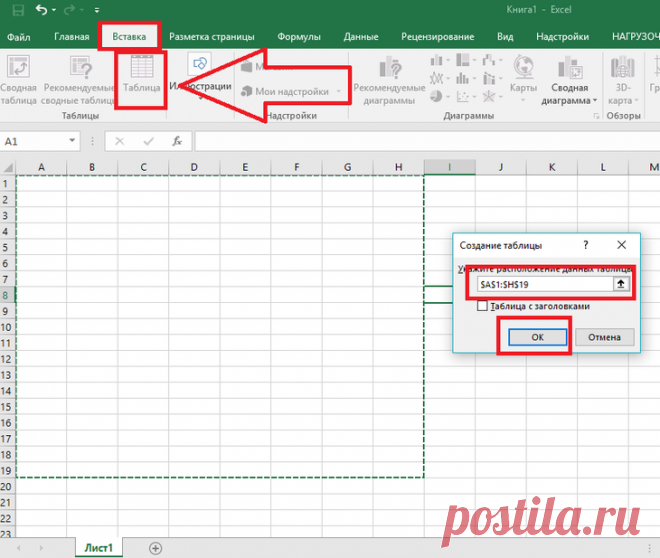Click Отмена to cancel table creation
This screenshot has width=660, height=558.
click(x=604, y=337)
